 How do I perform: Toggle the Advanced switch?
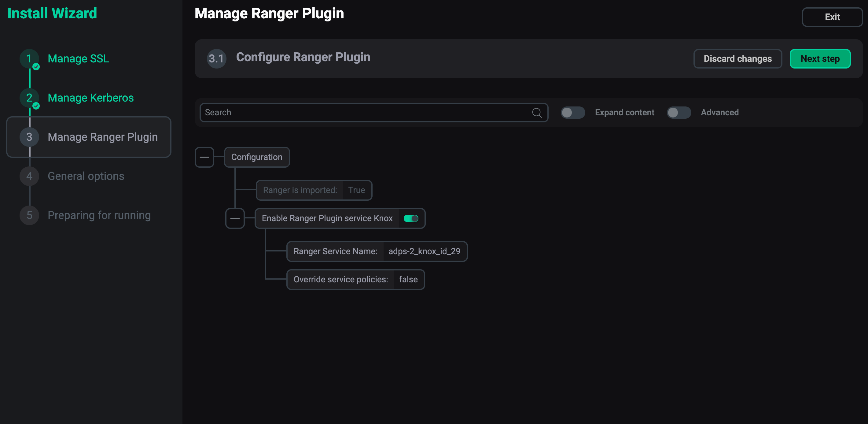[679, 113]
